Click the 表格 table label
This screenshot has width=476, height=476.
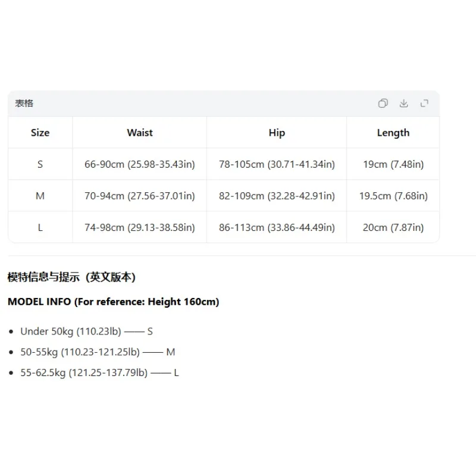[x=24, y=104]
